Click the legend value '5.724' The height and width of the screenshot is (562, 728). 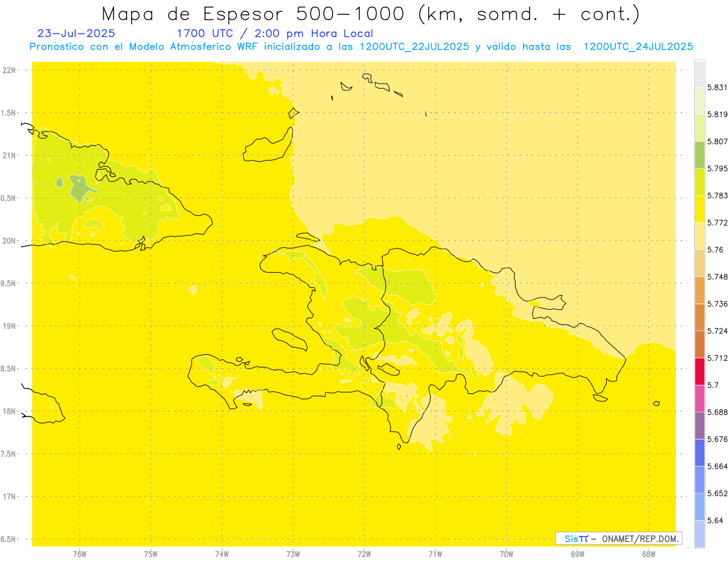[718, 331]
